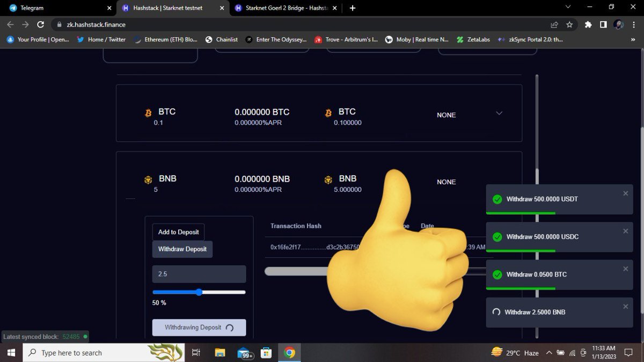Open Google Chrome from the taskbar

click(290, 353)
